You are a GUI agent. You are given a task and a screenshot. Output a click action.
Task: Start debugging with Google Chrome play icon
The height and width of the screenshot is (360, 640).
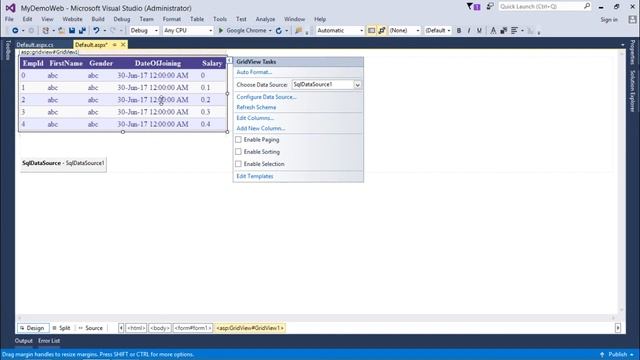(221, 31)
